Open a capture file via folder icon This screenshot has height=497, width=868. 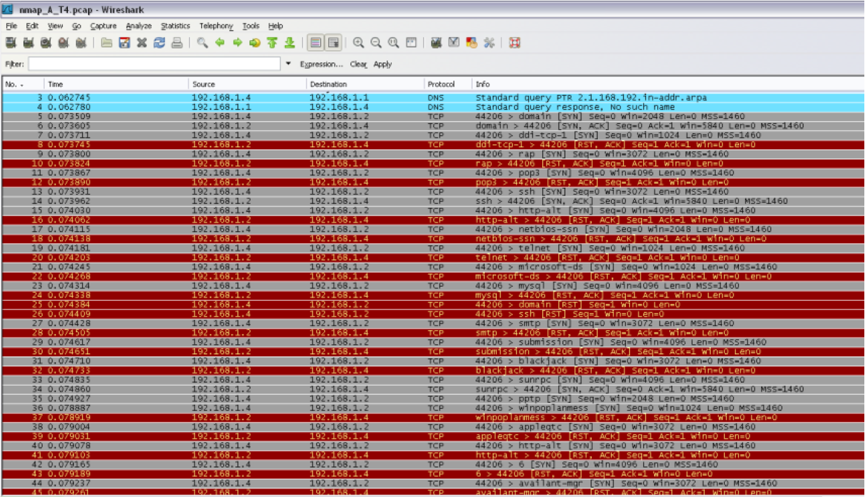point(106,43)
